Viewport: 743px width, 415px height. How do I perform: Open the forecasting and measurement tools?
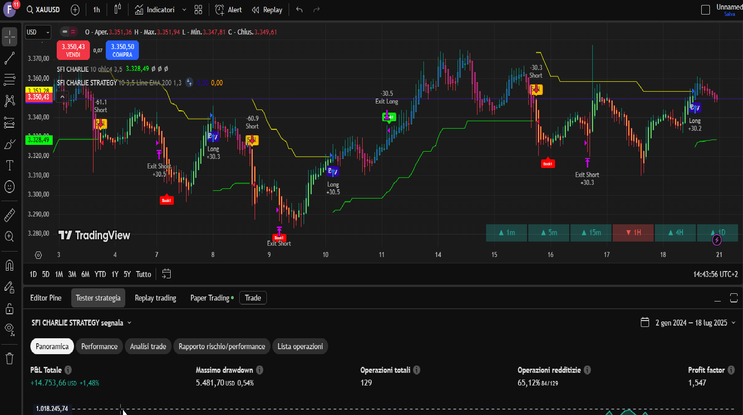pyautogui.click(x=9, y=123)
